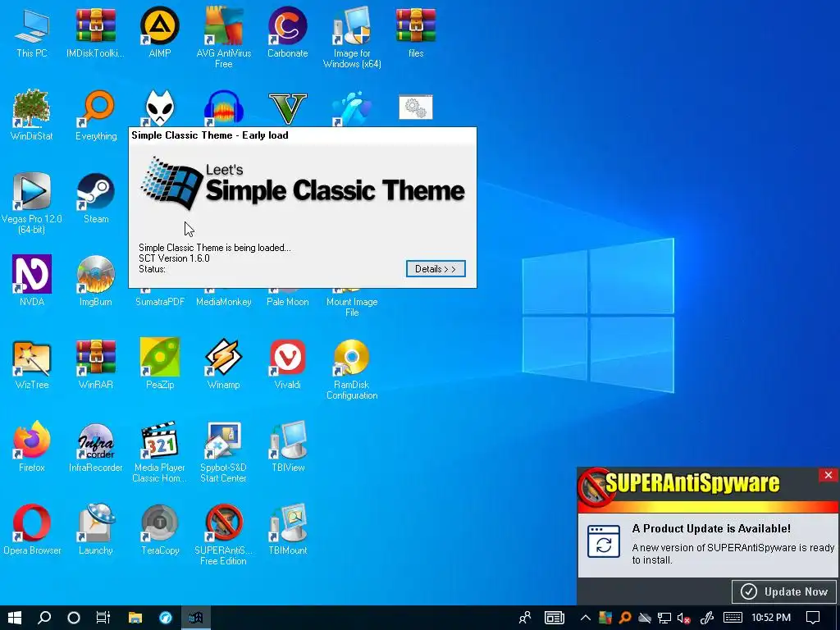
Task: Select the TeraCopy shortcut icon
Action: (x=160, y=523)
